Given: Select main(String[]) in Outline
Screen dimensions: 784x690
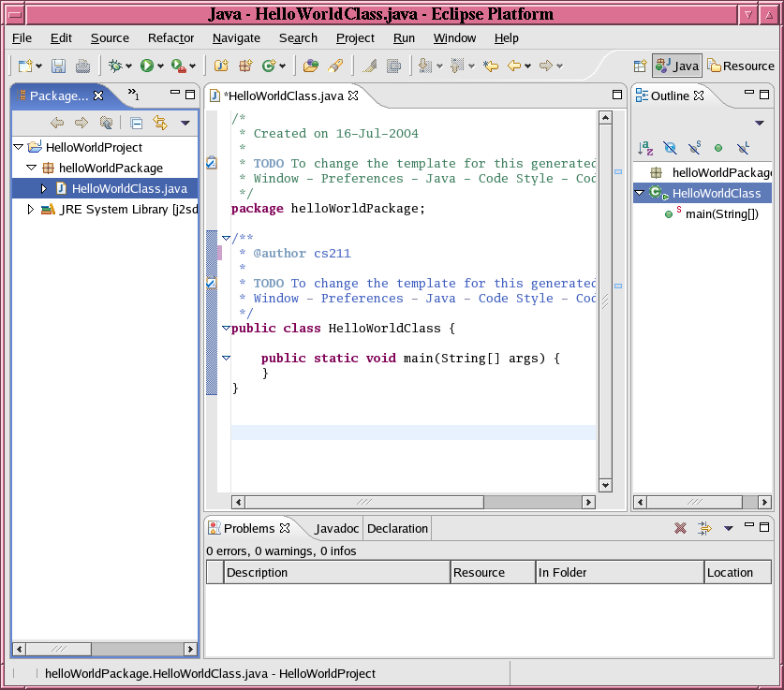Looking at the screenshot, I should [x=721, y=213].
